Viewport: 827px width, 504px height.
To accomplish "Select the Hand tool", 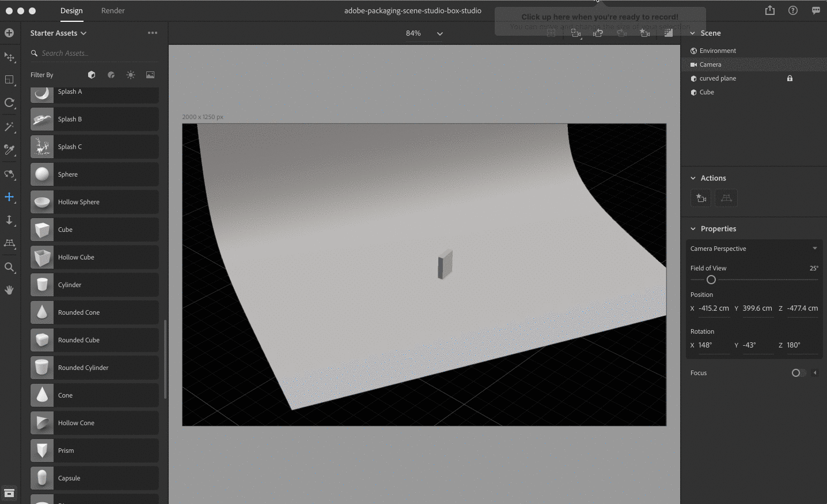I will (9, 290).
